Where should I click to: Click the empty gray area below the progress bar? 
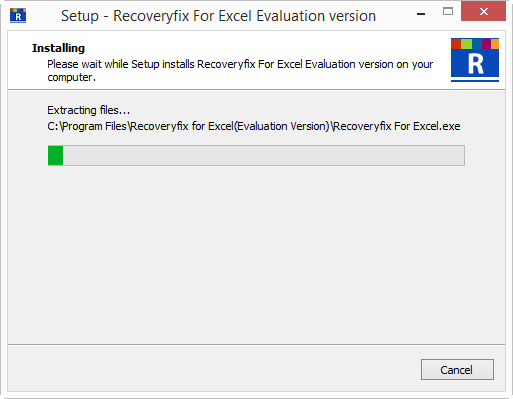(x=256, y=253)
